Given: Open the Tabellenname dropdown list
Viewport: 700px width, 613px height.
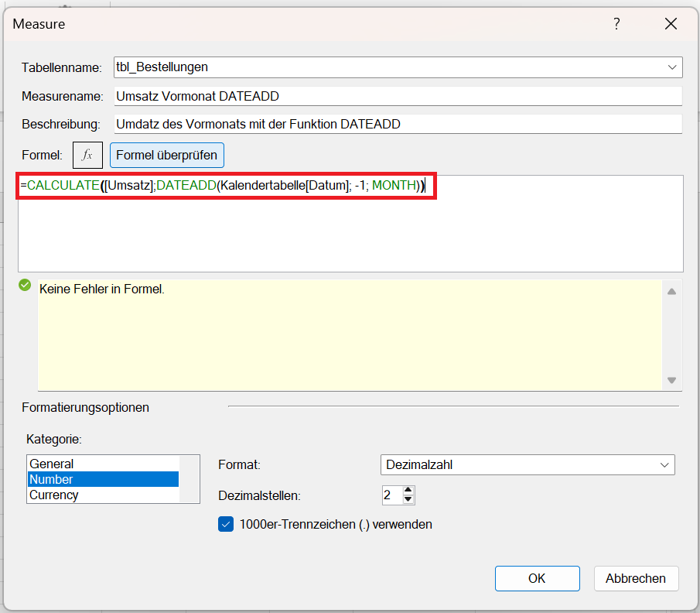Looking at the screenshot, I should click(x=671, y=67).
